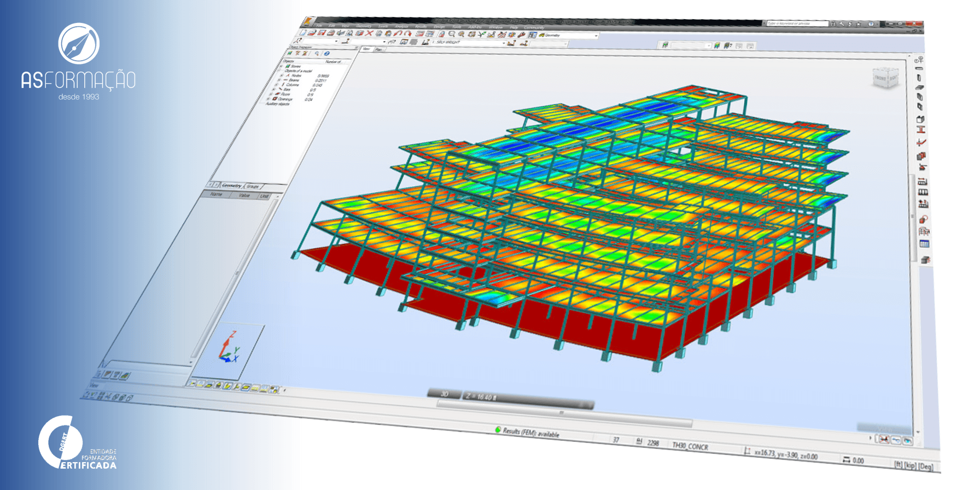This screenshot has width=980, height=490.
Task: Open the SELF-WEIGHT load case dropdown
Action: 504,43
